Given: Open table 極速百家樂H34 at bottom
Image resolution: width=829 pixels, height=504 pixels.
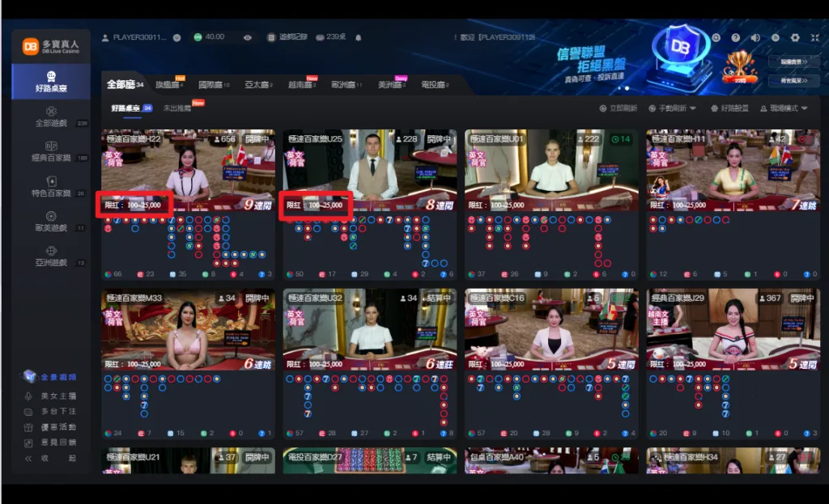Looking at the screenshot, I should point(733,460).
